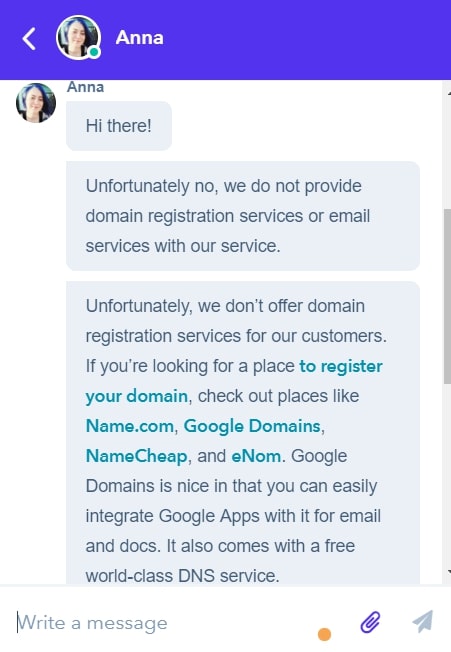
Task: Click the green online status dot
Action: (x=94, y=52)
